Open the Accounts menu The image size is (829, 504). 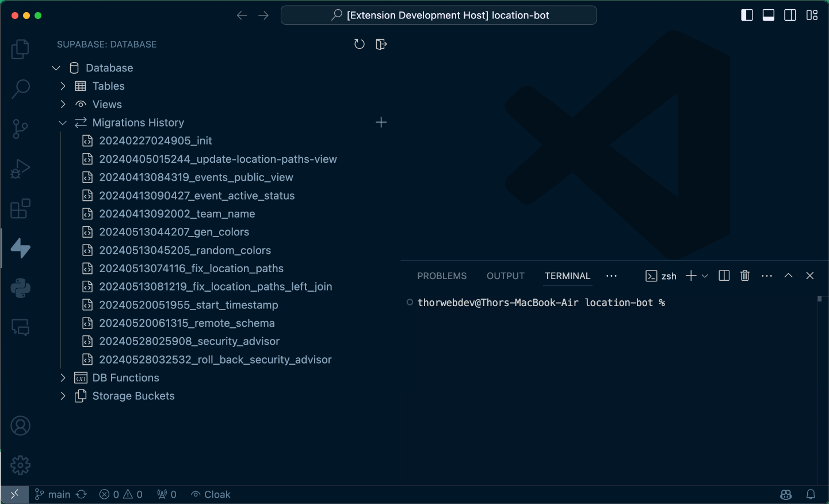click(20, 426)
